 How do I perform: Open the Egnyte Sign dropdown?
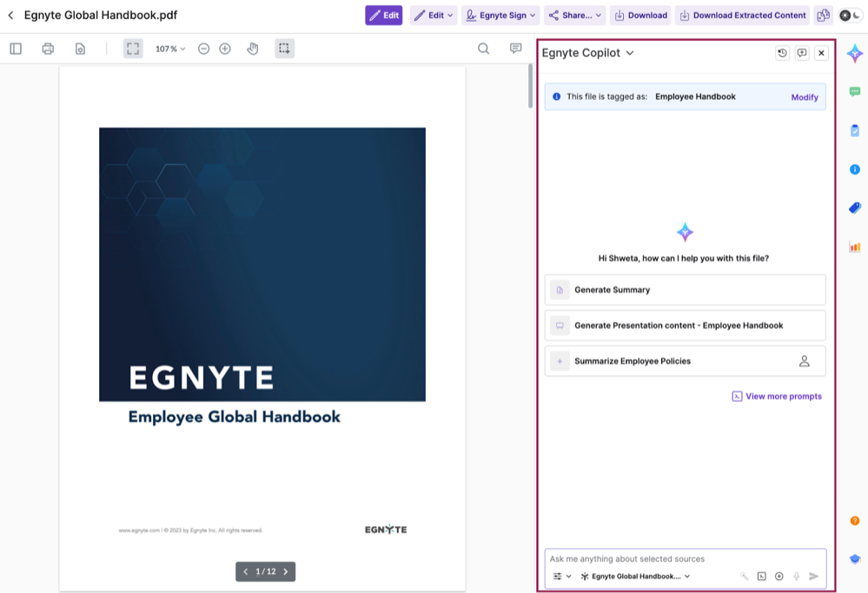[x=500, y=15]
